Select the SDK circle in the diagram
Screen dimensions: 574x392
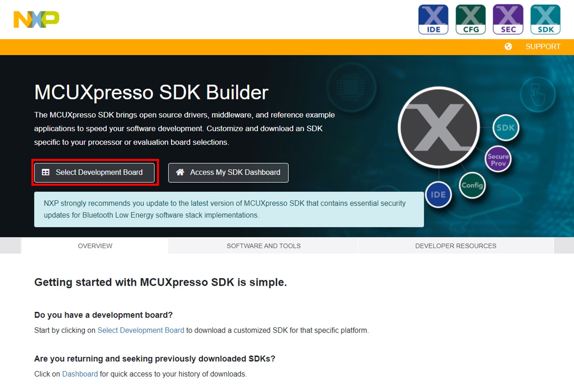coord(506,128)
